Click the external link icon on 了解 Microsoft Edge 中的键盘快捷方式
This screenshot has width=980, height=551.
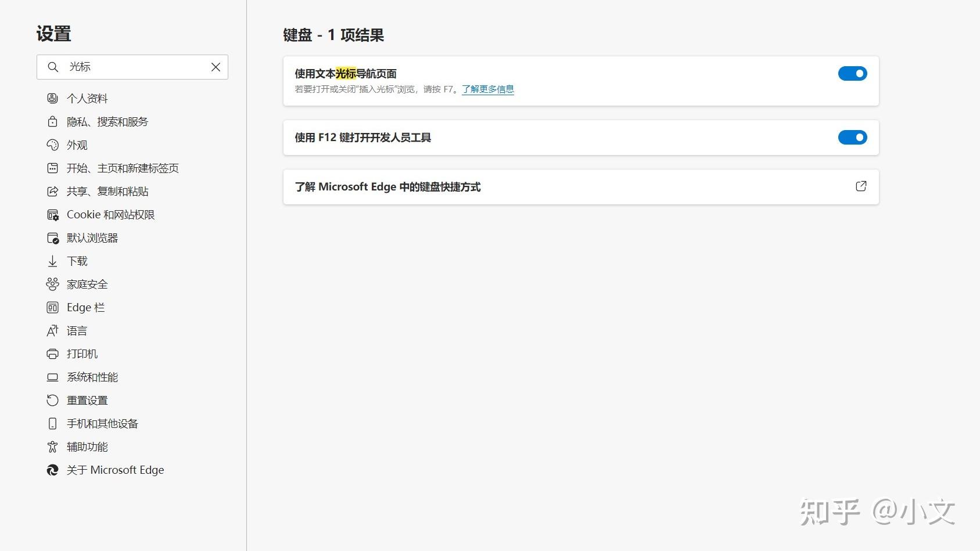point(861,186)
